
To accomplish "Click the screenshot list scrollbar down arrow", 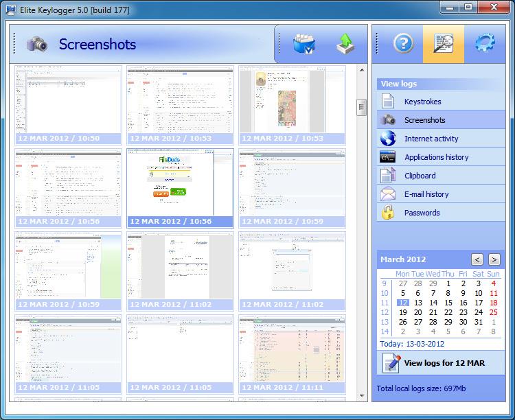I will tap(361, 396).
